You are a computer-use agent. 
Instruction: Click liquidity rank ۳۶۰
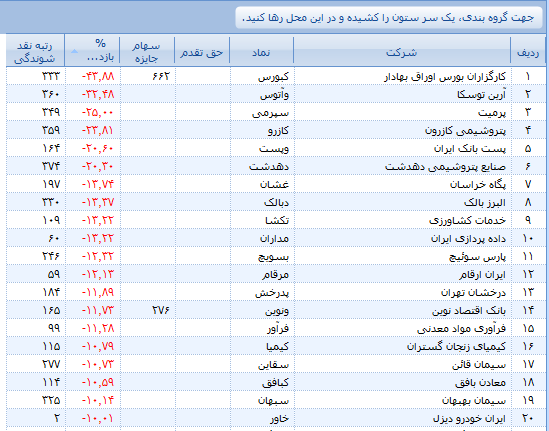coord(51,94)
